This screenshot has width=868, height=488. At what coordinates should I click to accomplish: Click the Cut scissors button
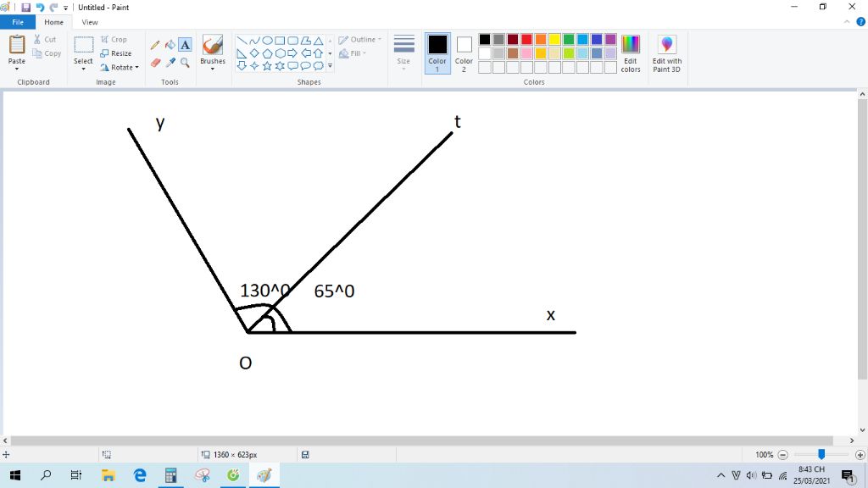pos(45,39)
